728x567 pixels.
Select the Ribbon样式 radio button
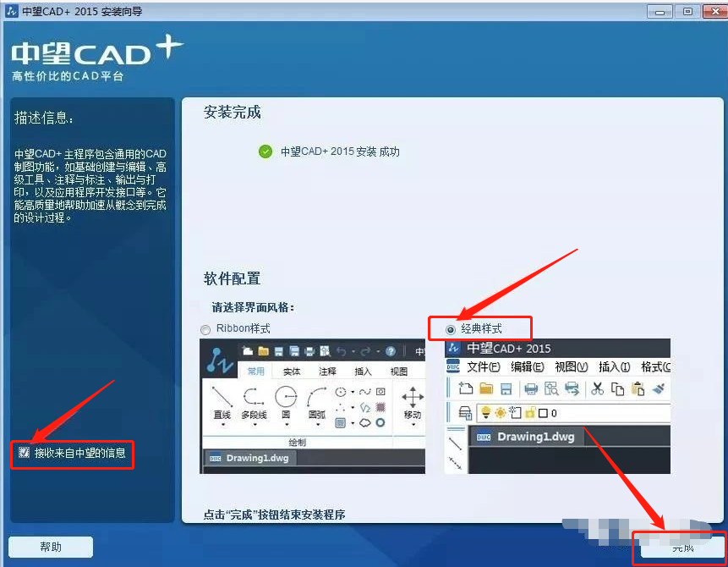pyautogui.click(x=205, y=329)
